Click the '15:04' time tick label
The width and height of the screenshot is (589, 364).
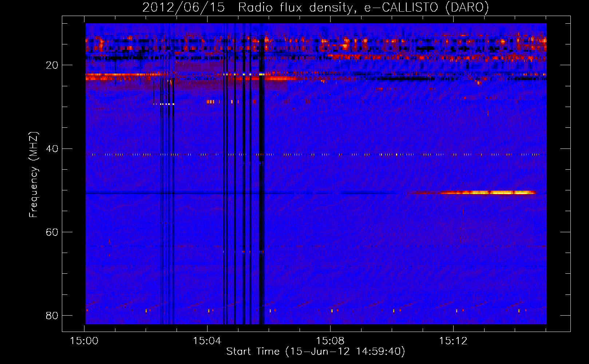[x=207, y=341]
